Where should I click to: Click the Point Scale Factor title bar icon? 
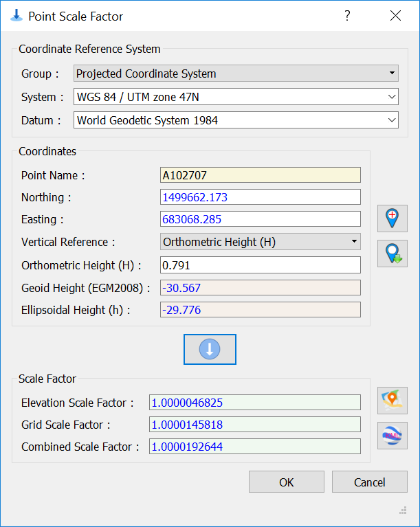click(x=16, y=16)
